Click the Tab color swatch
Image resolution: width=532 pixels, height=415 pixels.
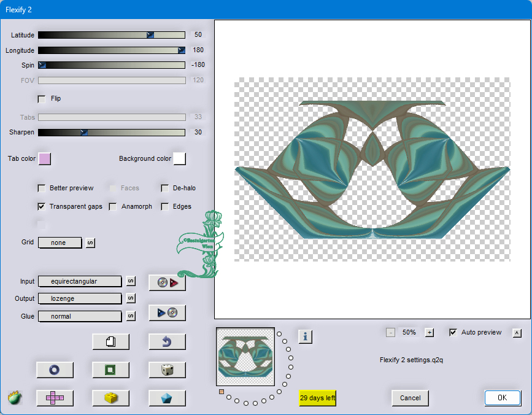45,159
